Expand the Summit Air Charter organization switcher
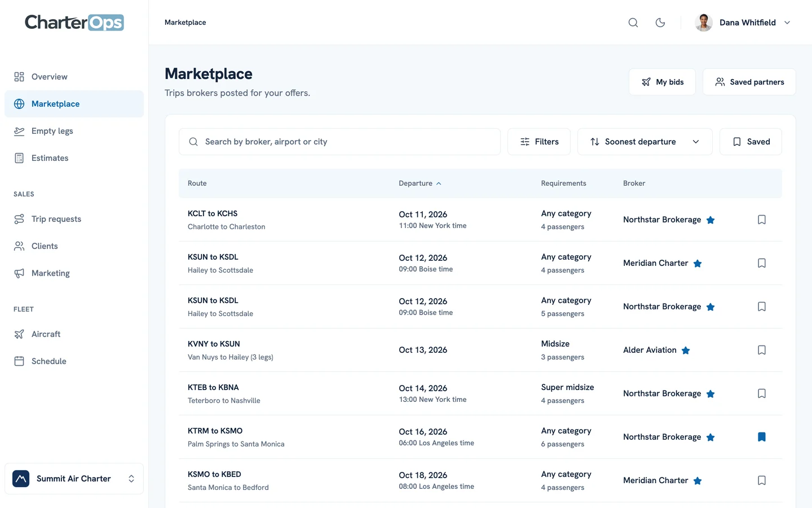 point(74,479)
